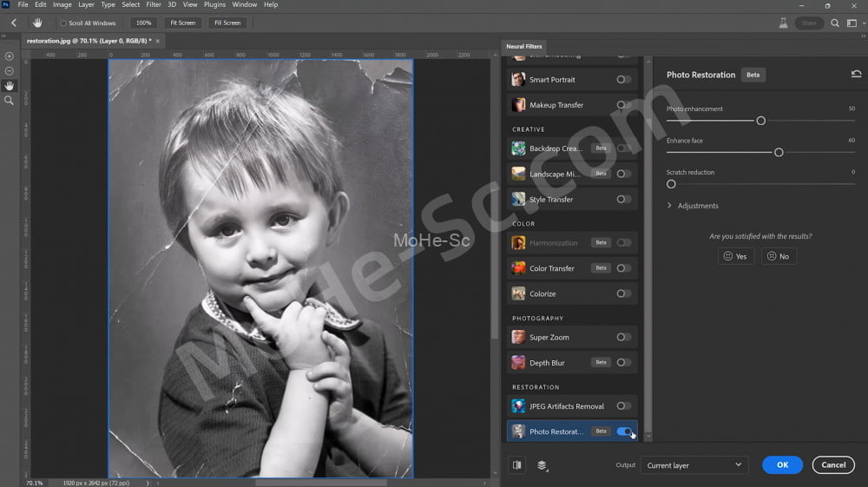Click the Cancel button
868x487 pixels.
[x=833, y=465]
